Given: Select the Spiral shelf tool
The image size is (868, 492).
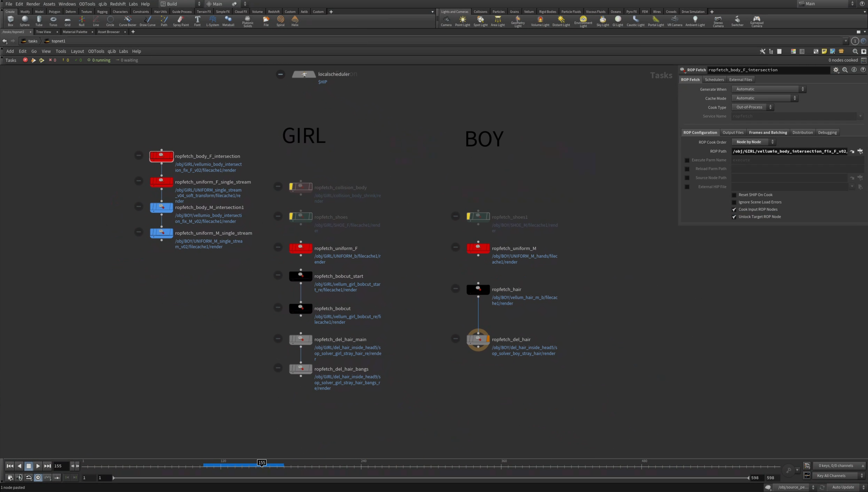Looking at the screenshot, I should 280,21.
